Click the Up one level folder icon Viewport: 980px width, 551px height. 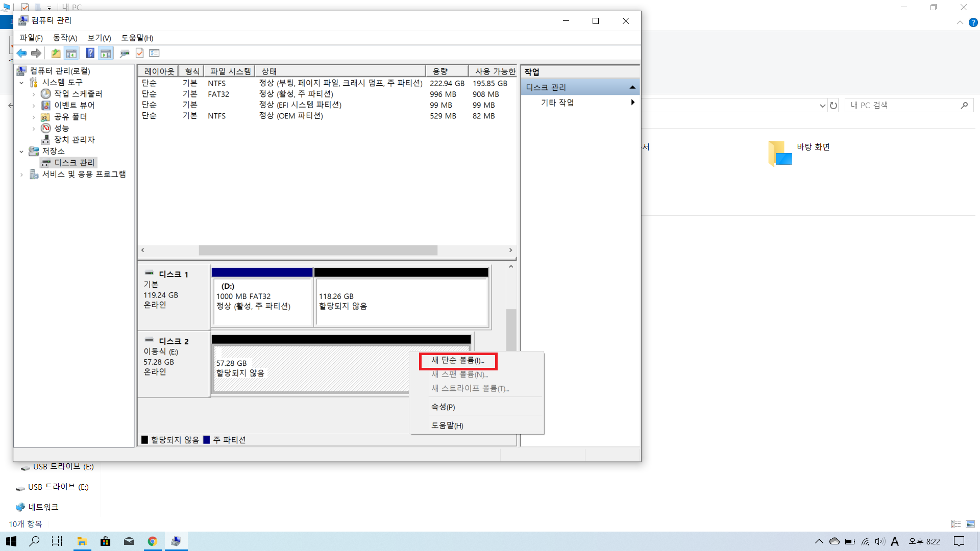point(56,53)
